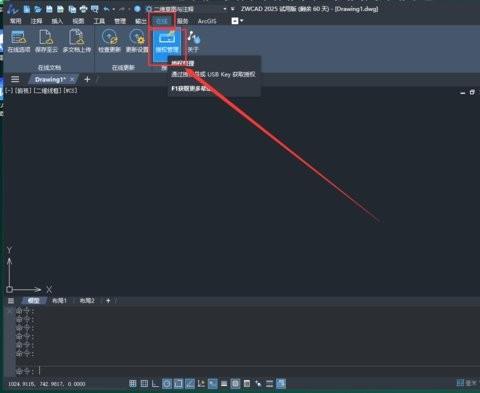The height and width of the screenshot is (393, 480).
Task: Click the 关于 about icon
Action: point(193,41)
